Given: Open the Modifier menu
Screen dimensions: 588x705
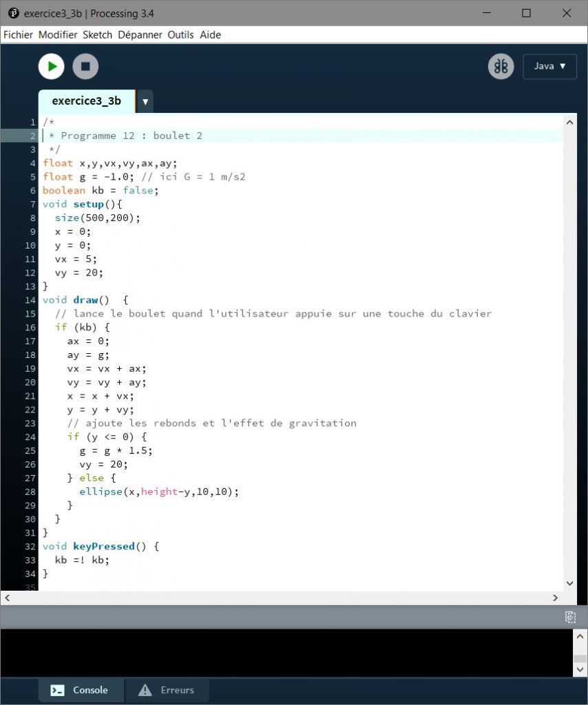Looking at the screenshot, I should click(58, 34).
